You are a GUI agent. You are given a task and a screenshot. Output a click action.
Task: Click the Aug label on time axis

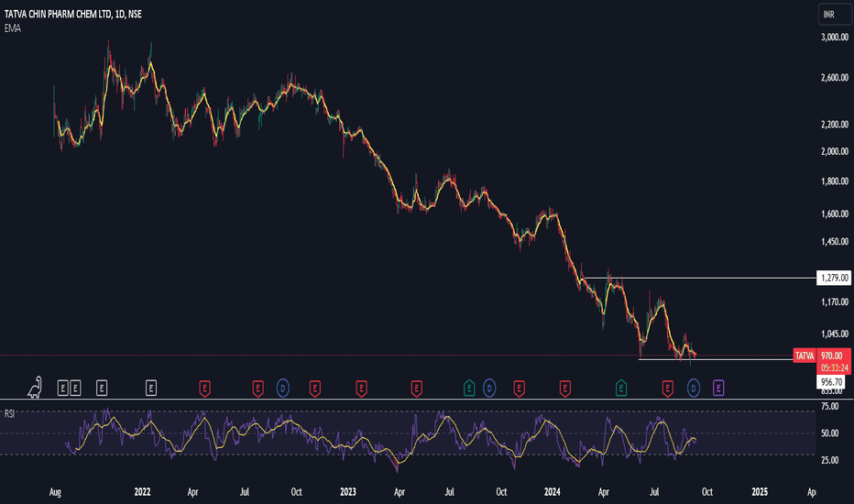(55, 492)
